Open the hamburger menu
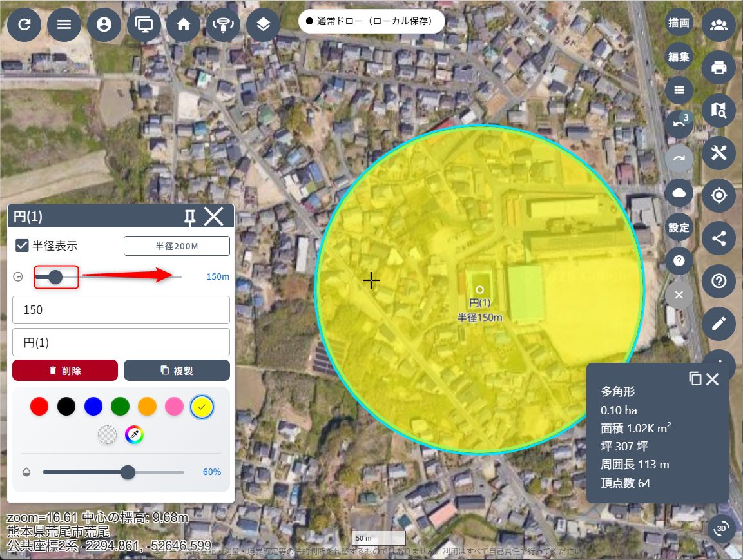 (64, 25)
